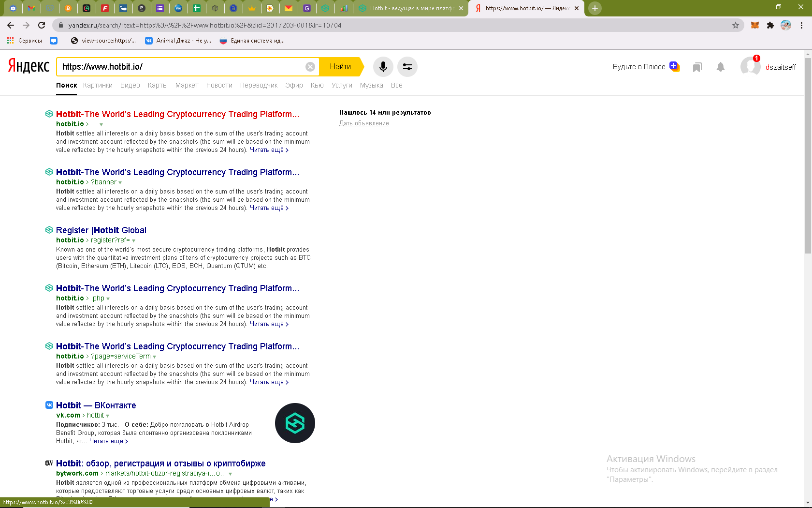Viewport: 812px width, 508px height.
Task: Open the bar chart pinned tab
Action: click(344, 8)
